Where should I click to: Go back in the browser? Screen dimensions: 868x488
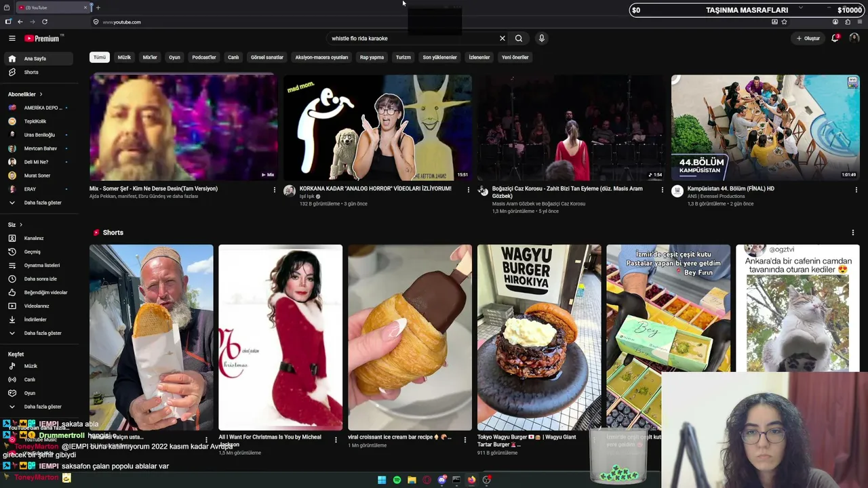(x=20, y=22)
